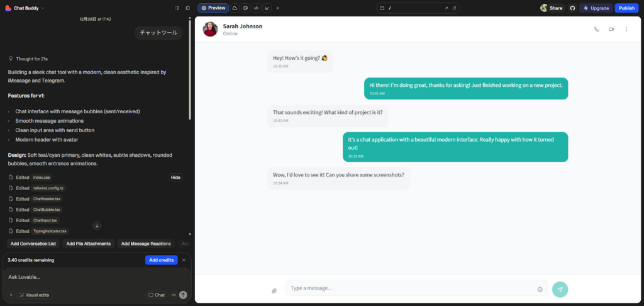Screen dimensions: 644x306
Task: Start a voice call with Sarah
Action: pos(597,29)
